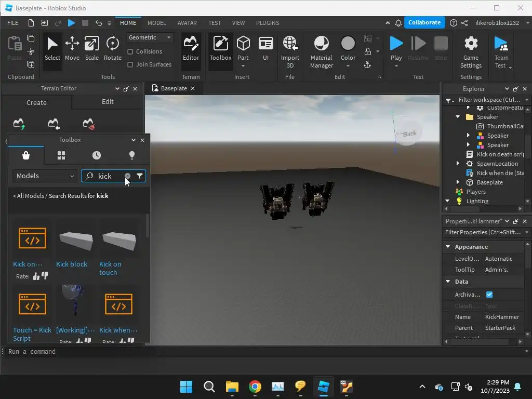This screenshot has height=399, width=532.
Task: Switch to the TEST ribbon tab
Action: pos(215,23)
